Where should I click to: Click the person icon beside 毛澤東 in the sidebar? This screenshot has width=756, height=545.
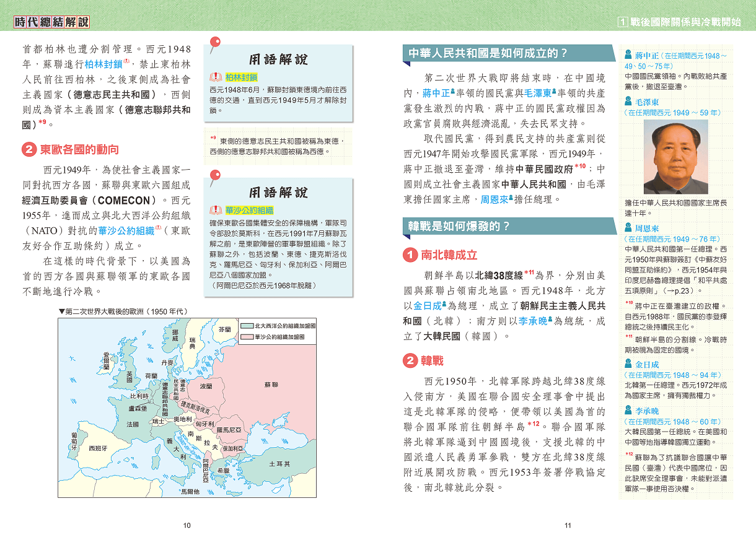pyautogui.click(x=628, y=102)
